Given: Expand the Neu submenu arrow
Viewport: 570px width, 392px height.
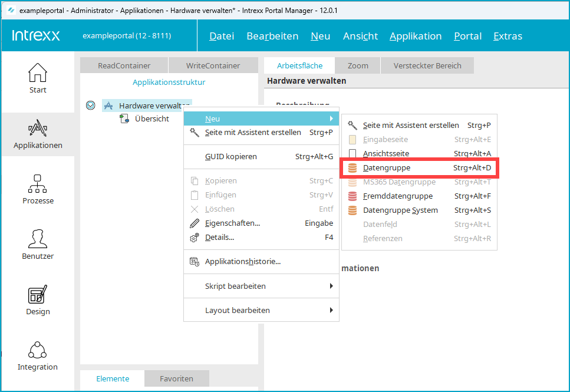Looking at the screenshot, I should pos(331,118).
